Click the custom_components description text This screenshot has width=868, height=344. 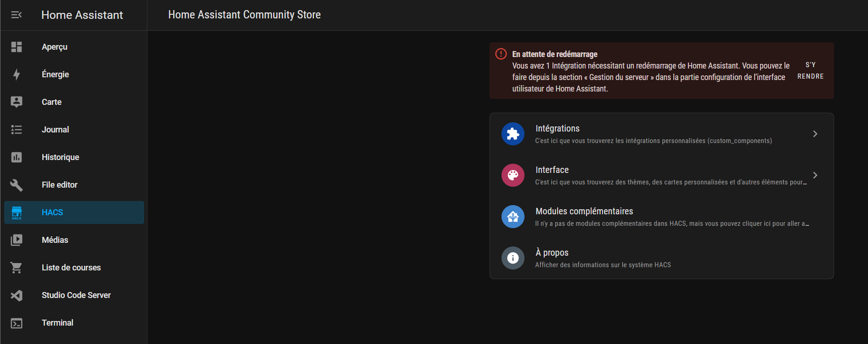point(654,141)
